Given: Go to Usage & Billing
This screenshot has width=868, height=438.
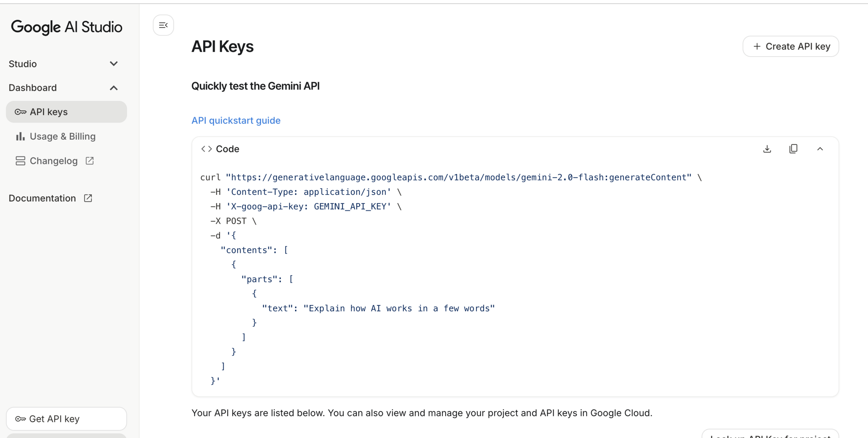Looking at the screenshot, I should 62,137.
